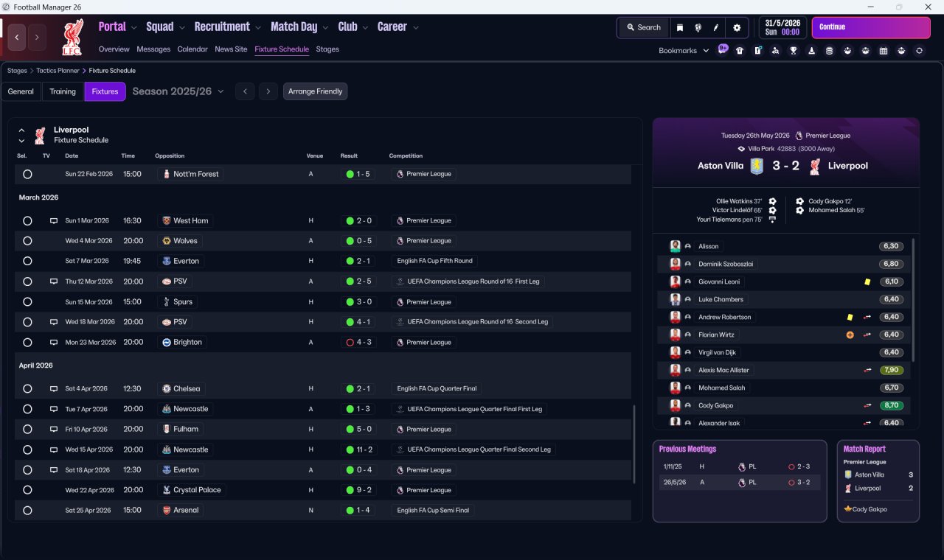Click the calendar grid bookmark icon
The image size is (944, 560).
(x=884, y=51)
